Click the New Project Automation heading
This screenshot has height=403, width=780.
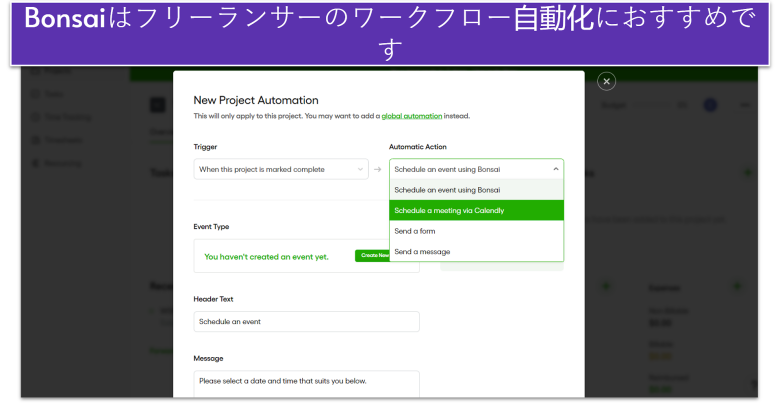(256, 100)
